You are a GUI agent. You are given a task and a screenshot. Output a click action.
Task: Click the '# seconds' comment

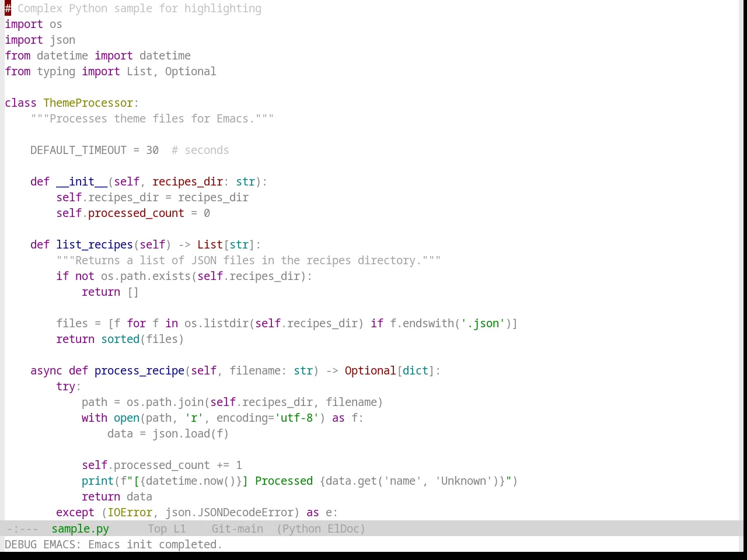200,150
